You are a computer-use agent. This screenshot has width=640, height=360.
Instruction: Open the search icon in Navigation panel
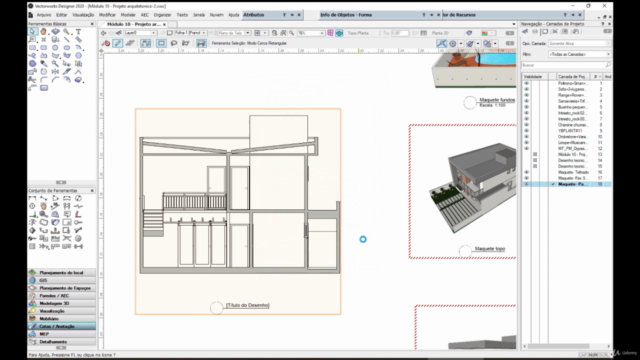[x=608, y=65]
